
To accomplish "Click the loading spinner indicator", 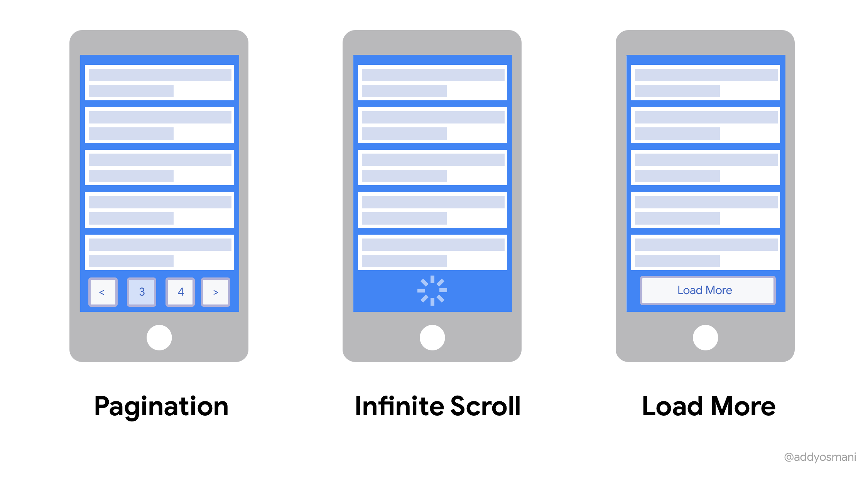I will 433,291.
